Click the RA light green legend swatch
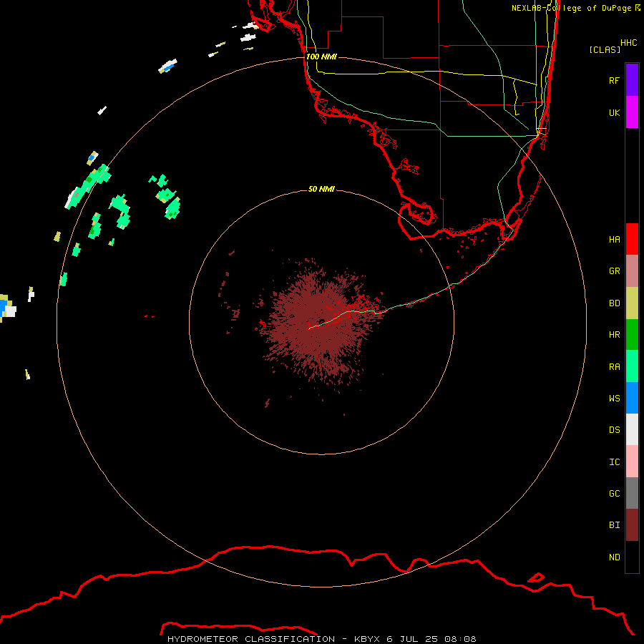The height and width of the screenshot is (644, 644). click(632, 366)
